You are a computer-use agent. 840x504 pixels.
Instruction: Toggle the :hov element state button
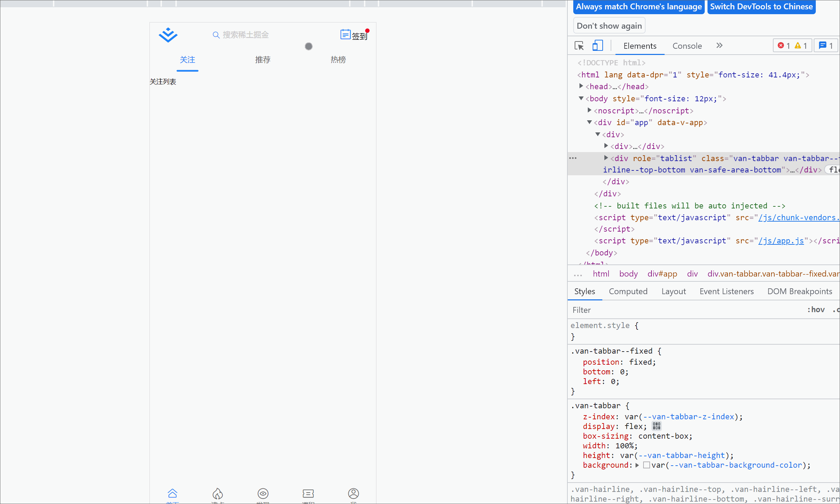coord(816,310)
